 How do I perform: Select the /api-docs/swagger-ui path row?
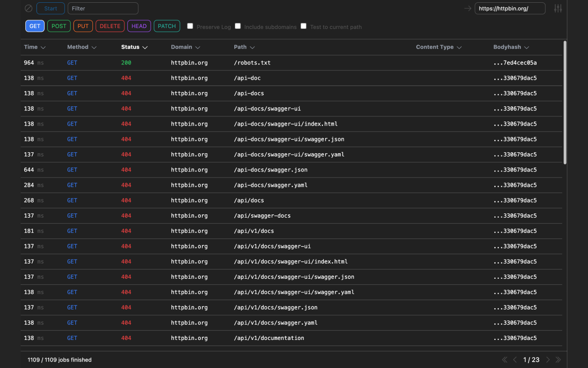pyautogui.click(x=291, y=109)
